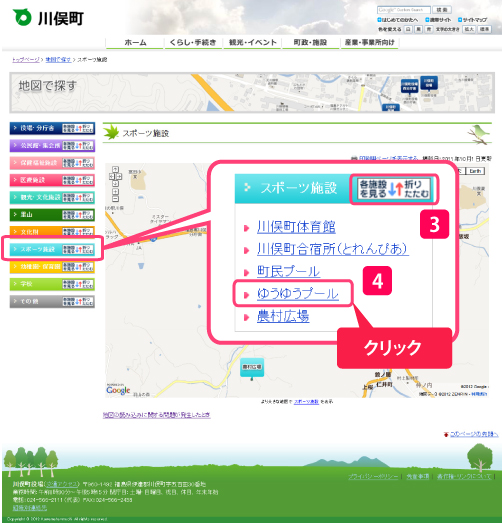Expand or fold the 文化財 list
The width and height of the screenshot is (502, 524).
pos(78,232)
